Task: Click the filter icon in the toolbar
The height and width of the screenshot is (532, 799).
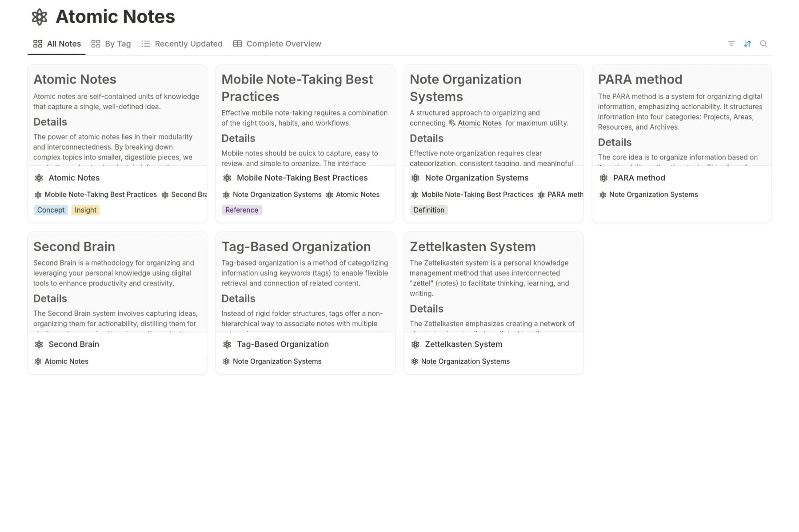Action: (731, 44)
